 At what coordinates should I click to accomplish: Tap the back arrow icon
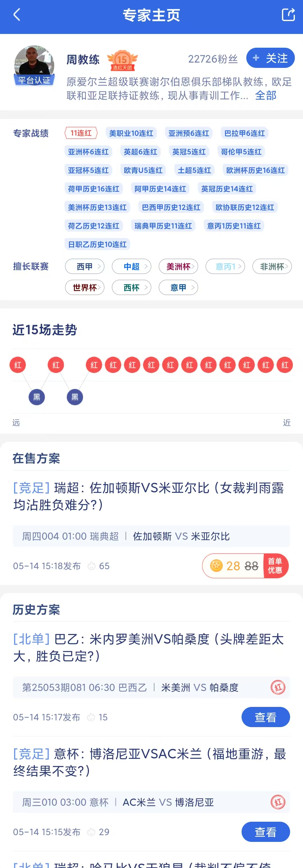pyautogui.click(x=17, y=15)
